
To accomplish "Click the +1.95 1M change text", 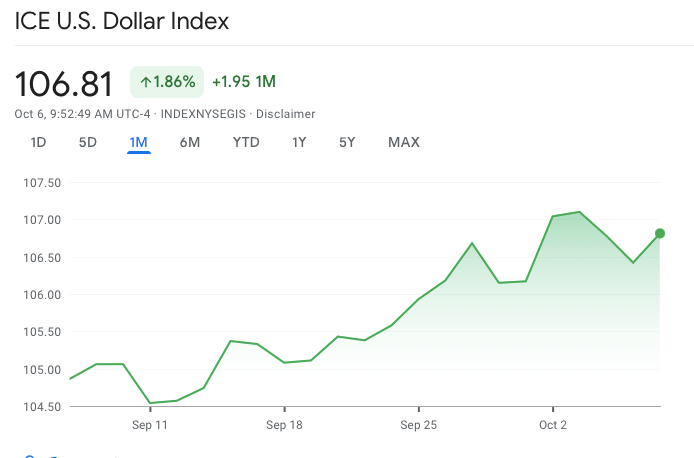I will click(x=244, y=81).
